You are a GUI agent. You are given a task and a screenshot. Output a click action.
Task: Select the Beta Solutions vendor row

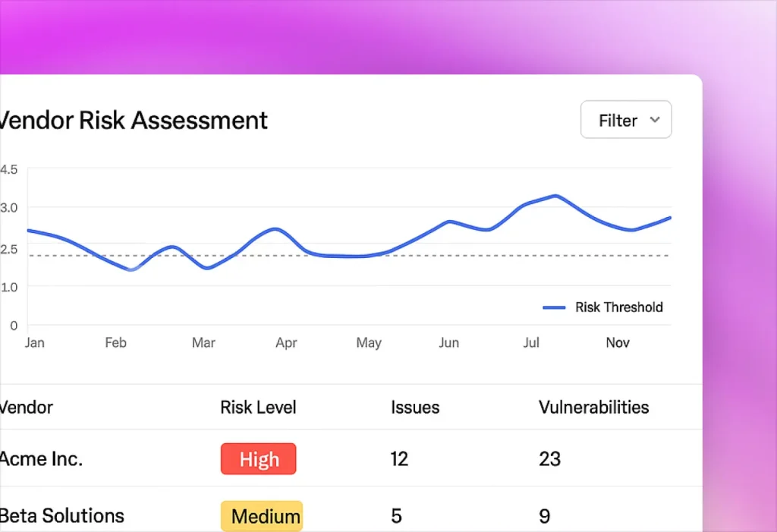pyautogui.click(x=62, y=516)
